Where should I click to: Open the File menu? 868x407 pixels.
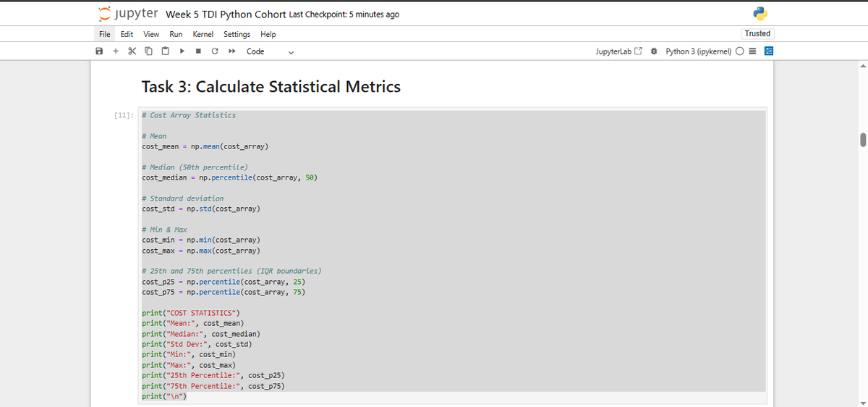[x=105, y=34]
